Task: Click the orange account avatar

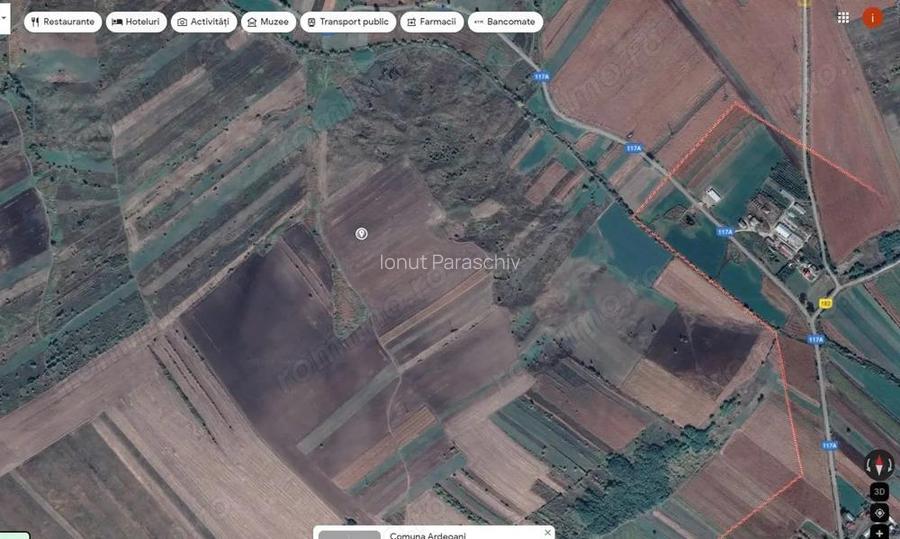Action: pyautogui.click(x=873, y=18)
